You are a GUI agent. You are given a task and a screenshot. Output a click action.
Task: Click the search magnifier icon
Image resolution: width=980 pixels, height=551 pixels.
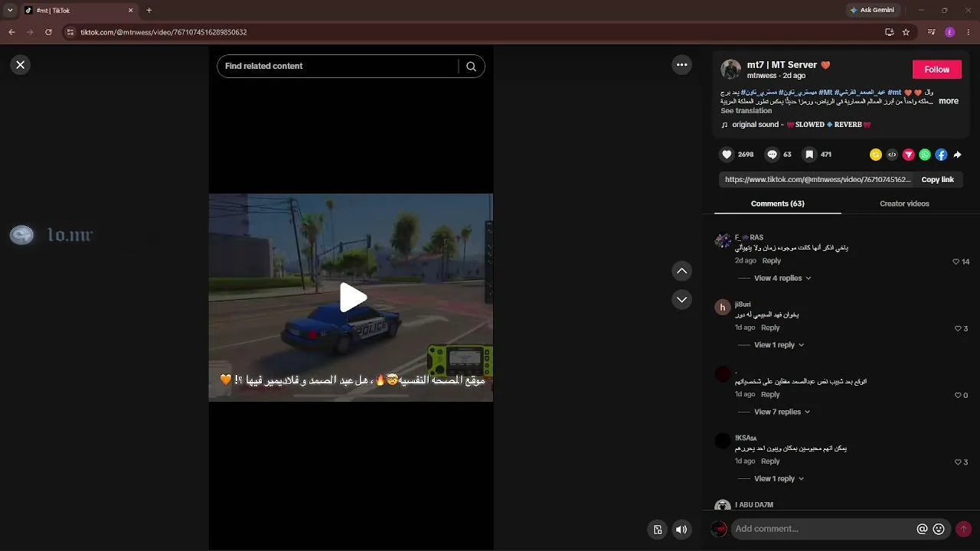point(471,67)
